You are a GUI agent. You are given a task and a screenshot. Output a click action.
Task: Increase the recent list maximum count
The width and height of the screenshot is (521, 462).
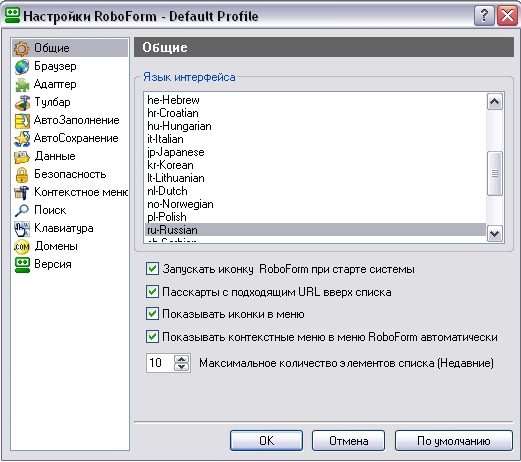pos(182,359)
